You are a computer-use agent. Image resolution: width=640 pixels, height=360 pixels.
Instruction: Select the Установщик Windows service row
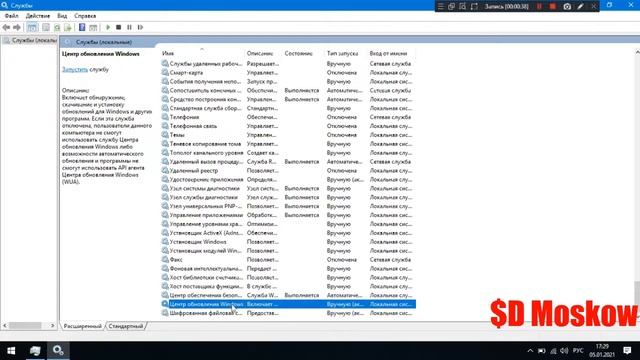click(x=288, y=242)
